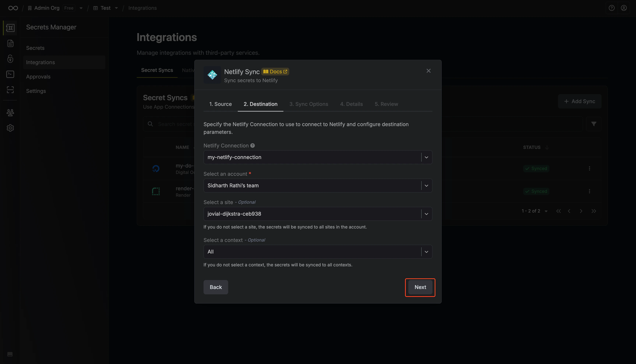Go to next page of syncs
This screenshot has width=636, height=364.
(x=581, y=211)
